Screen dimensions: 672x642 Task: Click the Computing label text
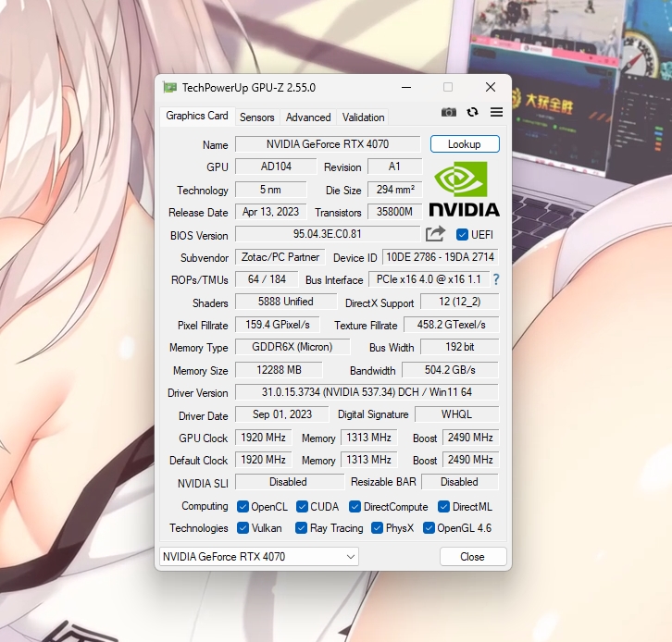[x=205, y=506]
